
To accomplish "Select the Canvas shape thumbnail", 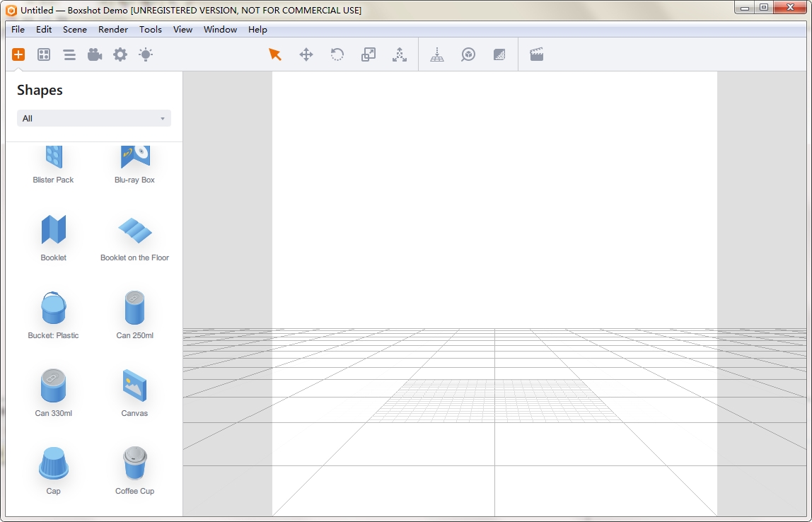I will (134, 386).
